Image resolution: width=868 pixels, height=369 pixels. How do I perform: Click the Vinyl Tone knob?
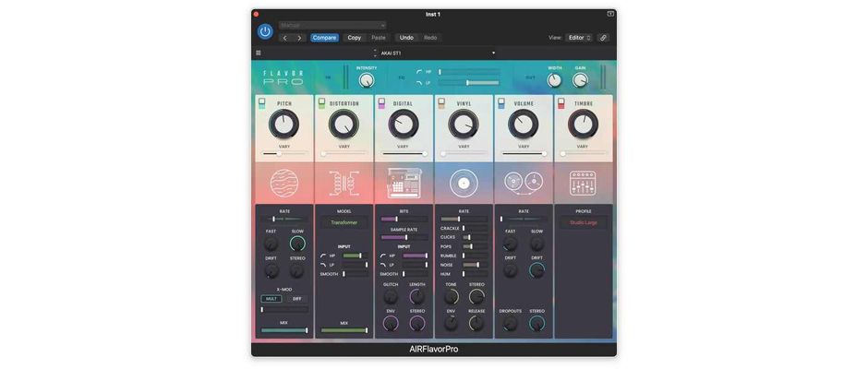452,296
